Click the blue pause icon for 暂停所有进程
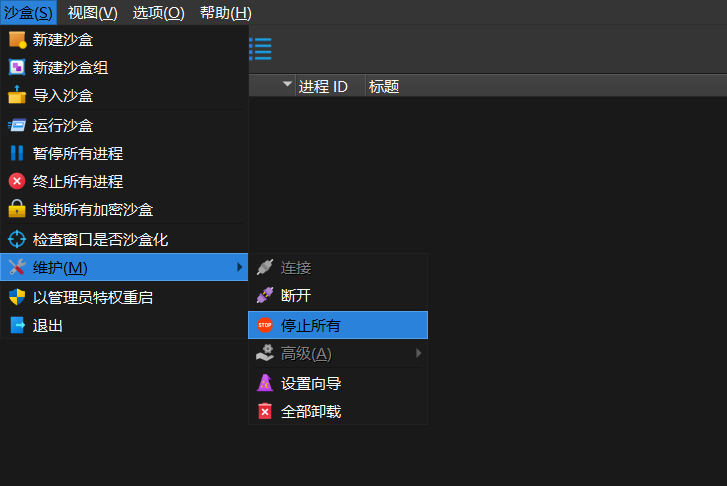The width and height of the screenshot is (727, 486). (x=17, y=153)
